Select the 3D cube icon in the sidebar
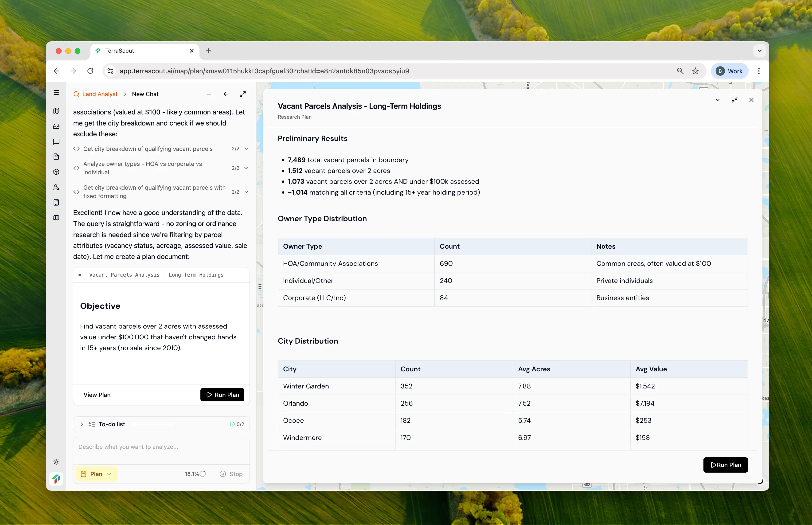The image size is (812, 525). 56,172
